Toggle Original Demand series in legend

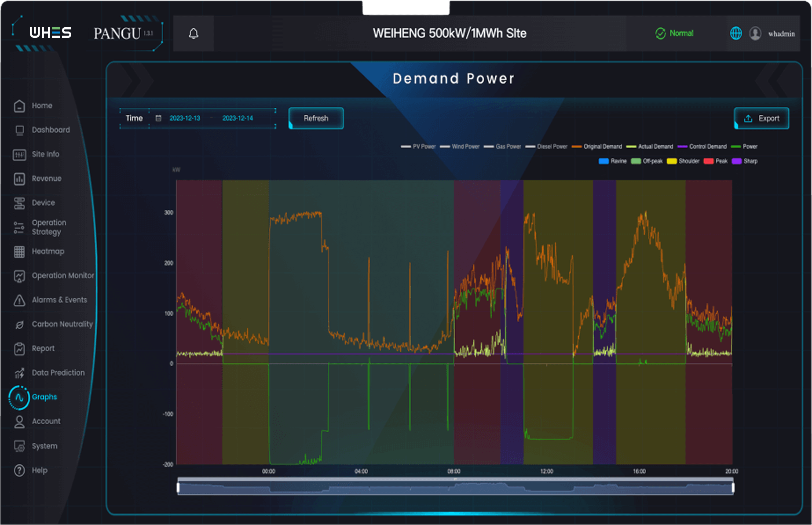click(x=596, y=146)
